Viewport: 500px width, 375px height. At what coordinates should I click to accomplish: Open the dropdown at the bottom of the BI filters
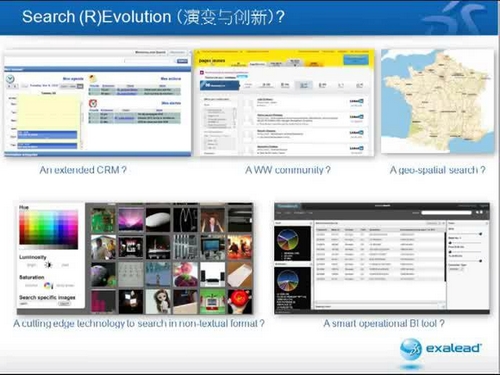pos(457,269)
